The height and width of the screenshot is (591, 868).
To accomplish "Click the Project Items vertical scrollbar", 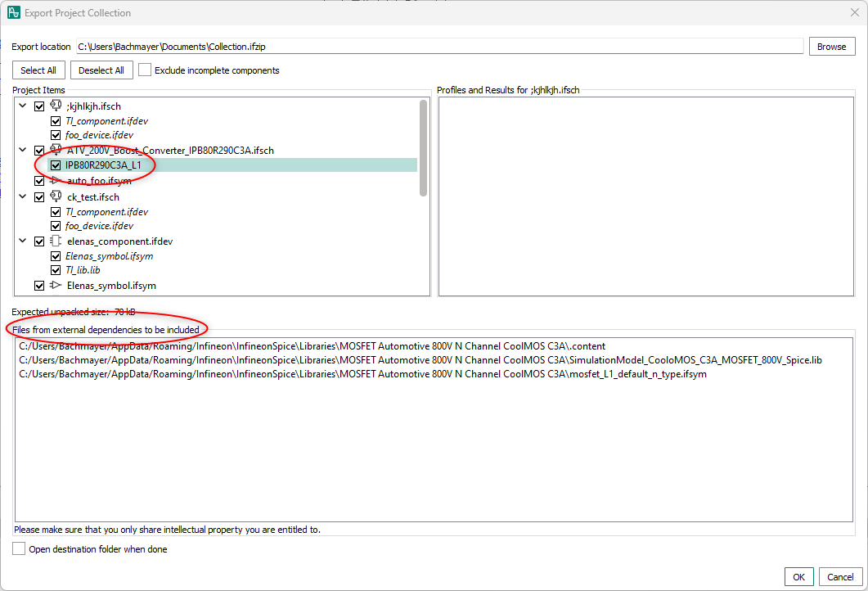I will tap(424, 148).
